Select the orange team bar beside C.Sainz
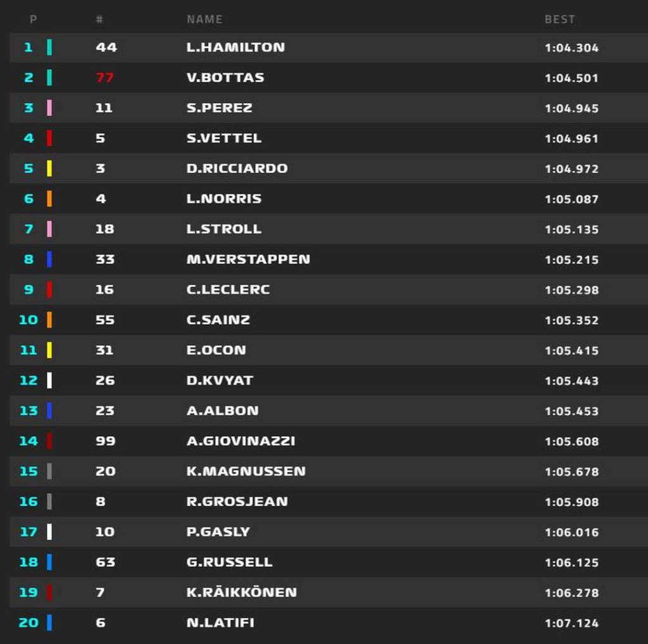The image size is (648, 644). (49, 320)
